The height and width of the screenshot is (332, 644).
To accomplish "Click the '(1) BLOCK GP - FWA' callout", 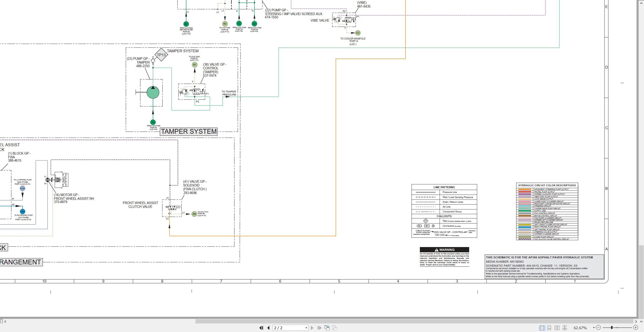I will (19, 157).
